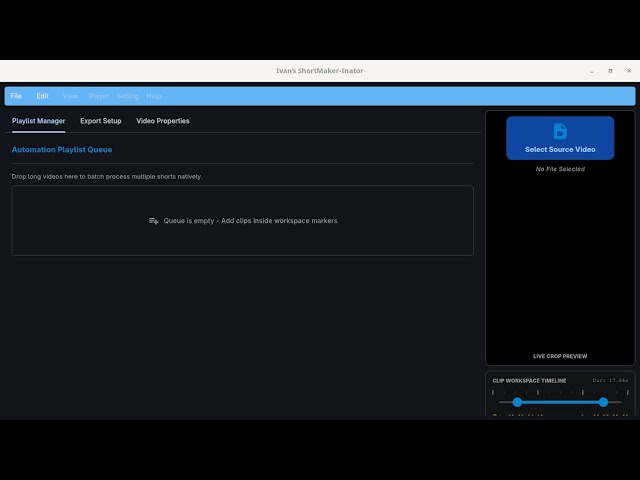Minimize the ShortMaker-Inator window
The width and height of the screenshot is (640, 480).
click(x=591, y=71)
